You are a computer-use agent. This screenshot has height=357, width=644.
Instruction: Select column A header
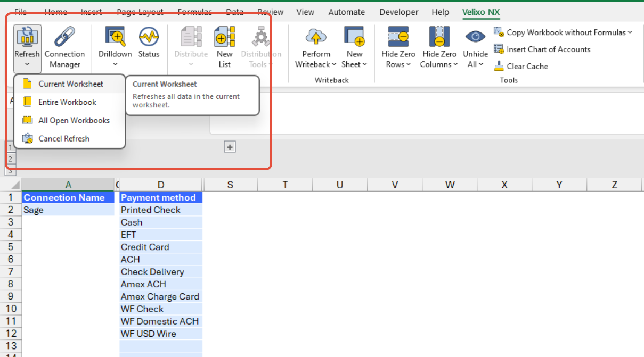point(68,185)
